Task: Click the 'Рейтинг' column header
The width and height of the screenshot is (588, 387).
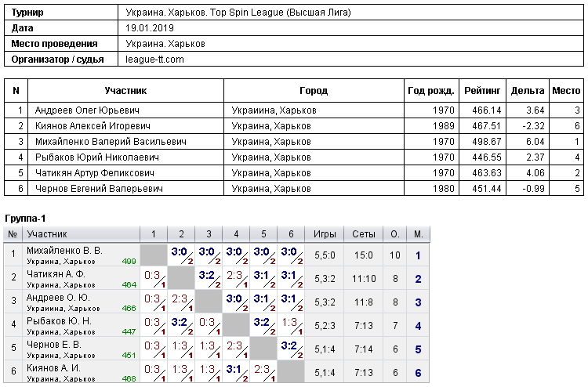Action: [x=482, y=91]
